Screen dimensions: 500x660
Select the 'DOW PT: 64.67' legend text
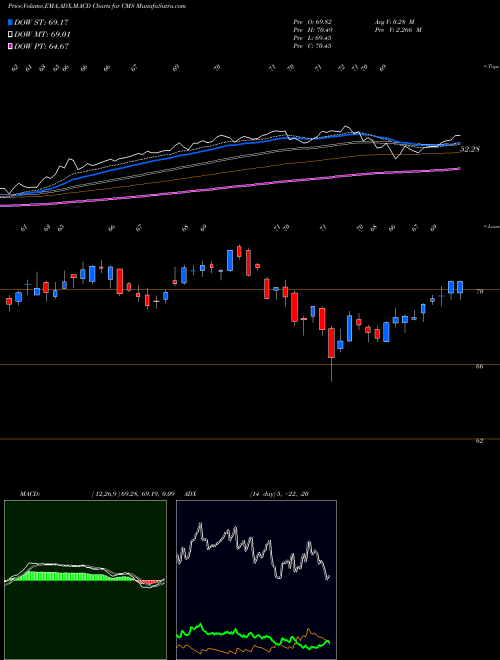42,46
